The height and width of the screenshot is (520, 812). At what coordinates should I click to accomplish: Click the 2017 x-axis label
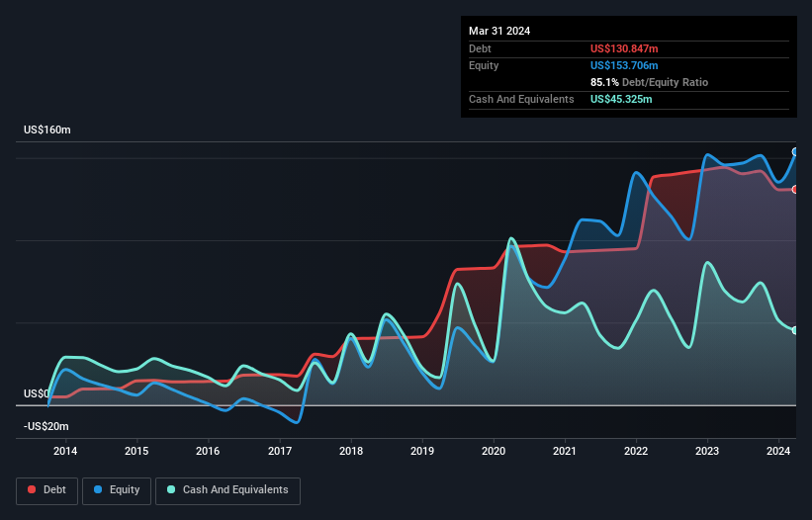point(280,451)
